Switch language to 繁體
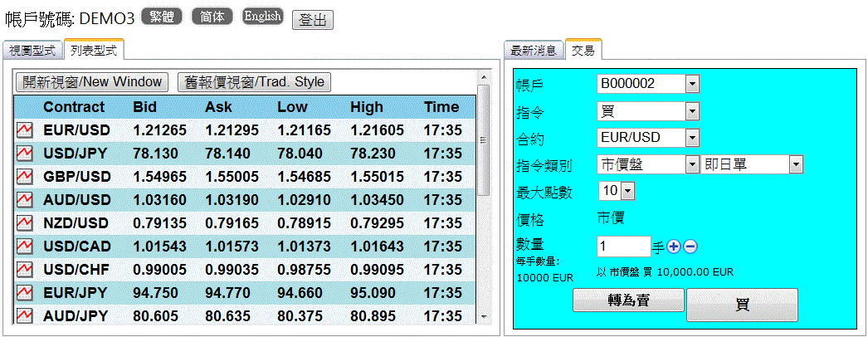868x337 pixels. pos(162,17)
